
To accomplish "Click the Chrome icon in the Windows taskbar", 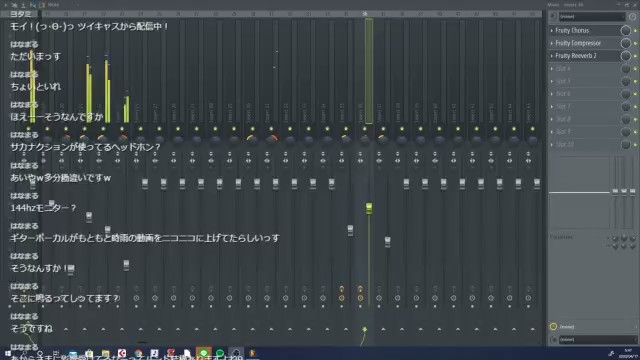I will (138, 353).
